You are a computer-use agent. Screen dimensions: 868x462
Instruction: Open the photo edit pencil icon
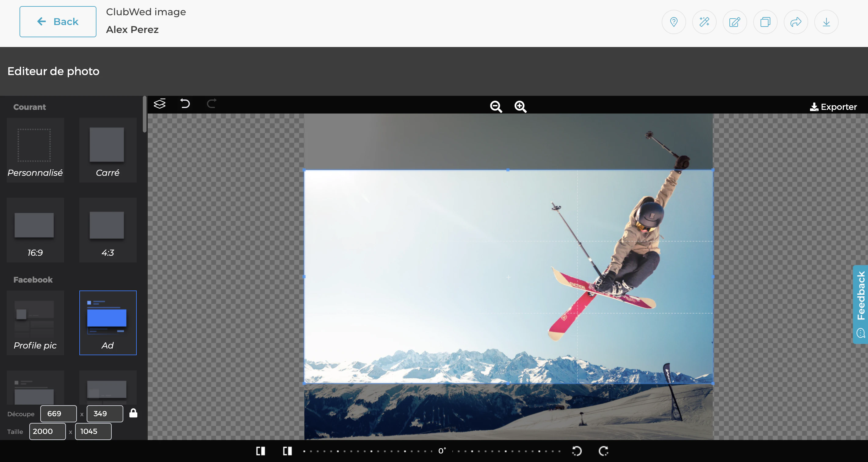[735, 22]
